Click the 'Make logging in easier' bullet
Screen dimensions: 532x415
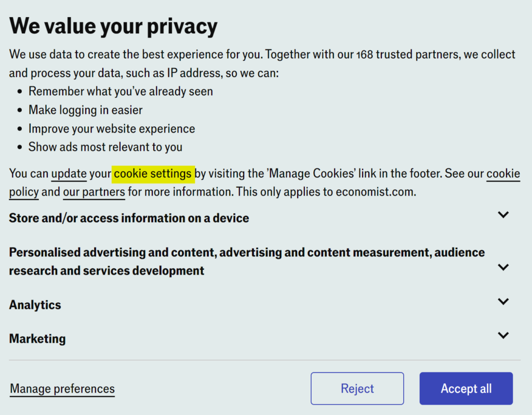click(x=85, y=110)
